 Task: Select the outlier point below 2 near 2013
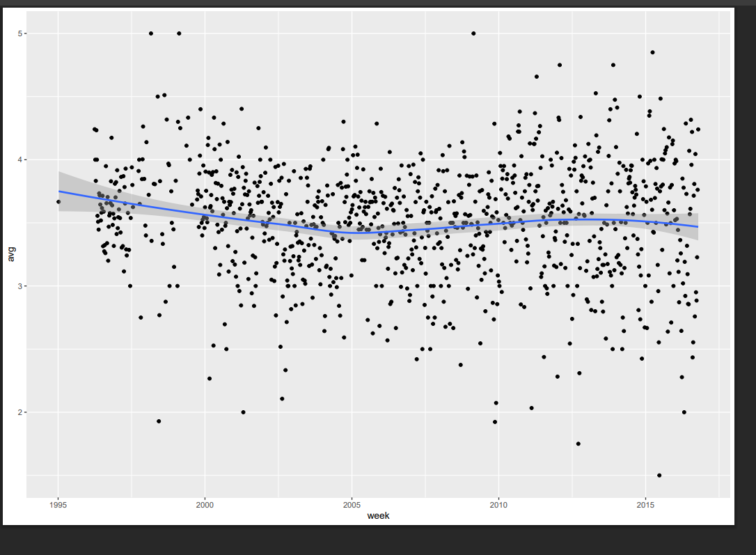[x=578, y=444]
